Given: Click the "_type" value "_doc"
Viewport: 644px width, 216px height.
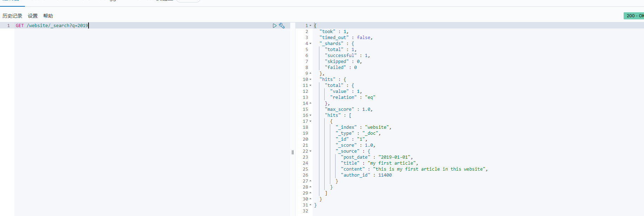Looking at the screenshot, I should point(370,133).
